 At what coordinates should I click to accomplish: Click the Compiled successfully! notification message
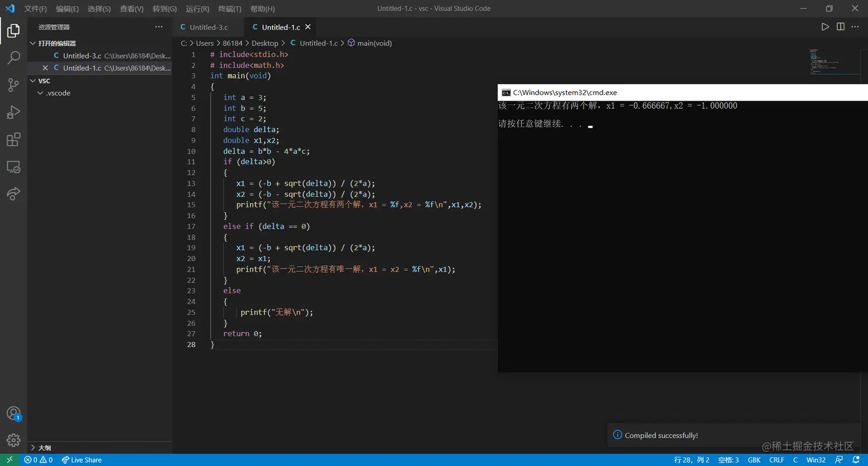[x=661, y=436]
